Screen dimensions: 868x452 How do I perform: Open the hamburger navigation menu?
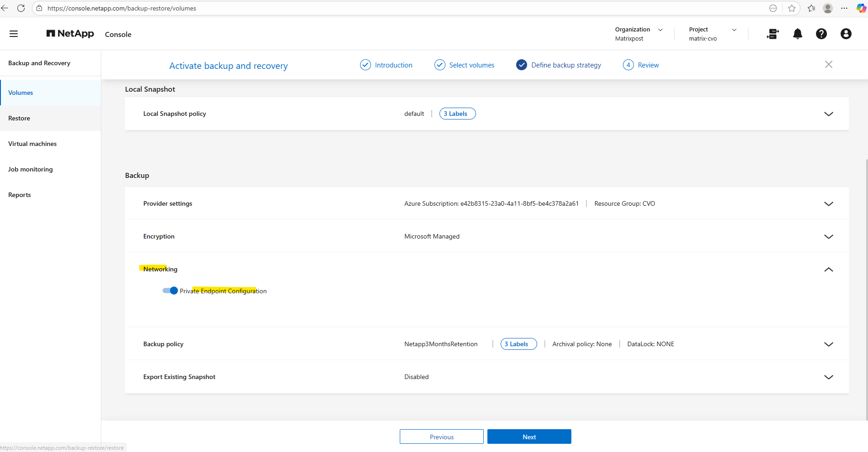point(14,34)
